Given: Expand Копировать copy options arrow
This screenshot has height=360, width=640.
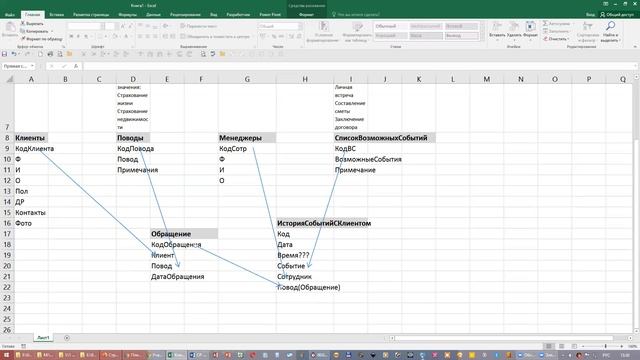Looking at the screenshot, I should point(52,31).
